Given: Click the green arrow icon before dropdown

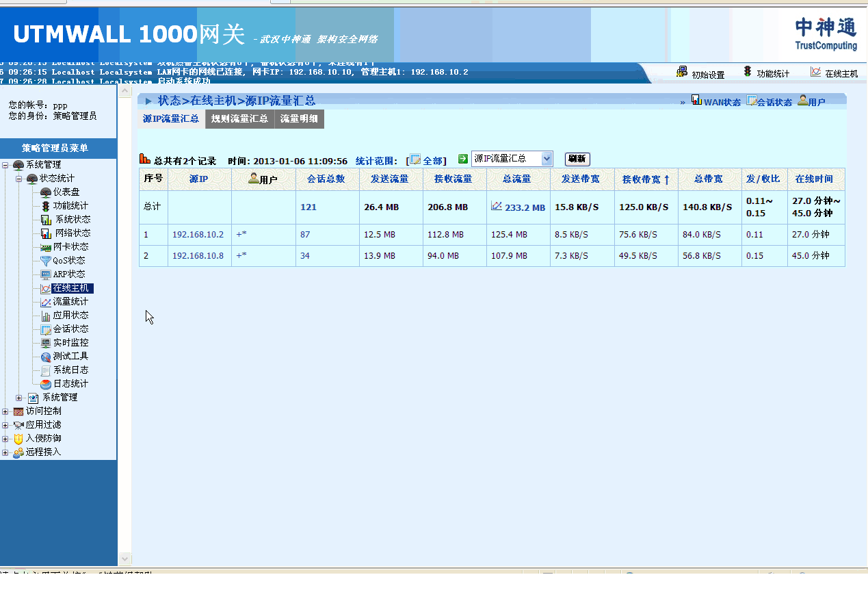Looking at the screenshot, I should tap(463, 159).
